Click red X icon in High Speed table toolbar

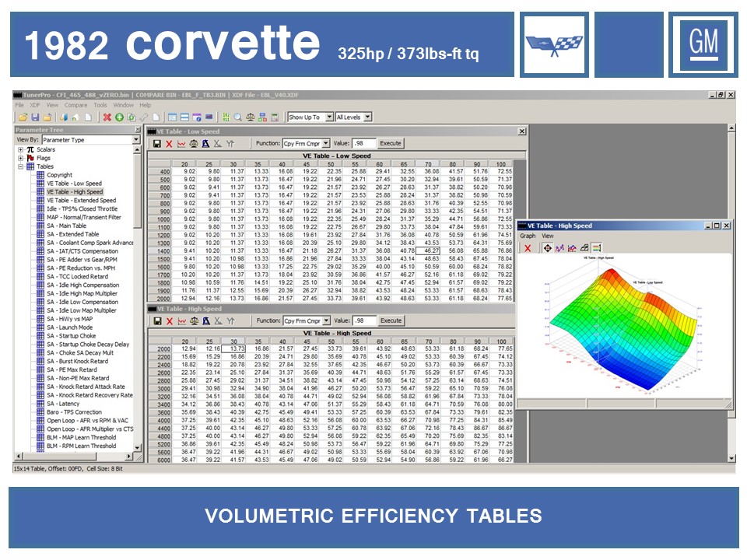169,321
